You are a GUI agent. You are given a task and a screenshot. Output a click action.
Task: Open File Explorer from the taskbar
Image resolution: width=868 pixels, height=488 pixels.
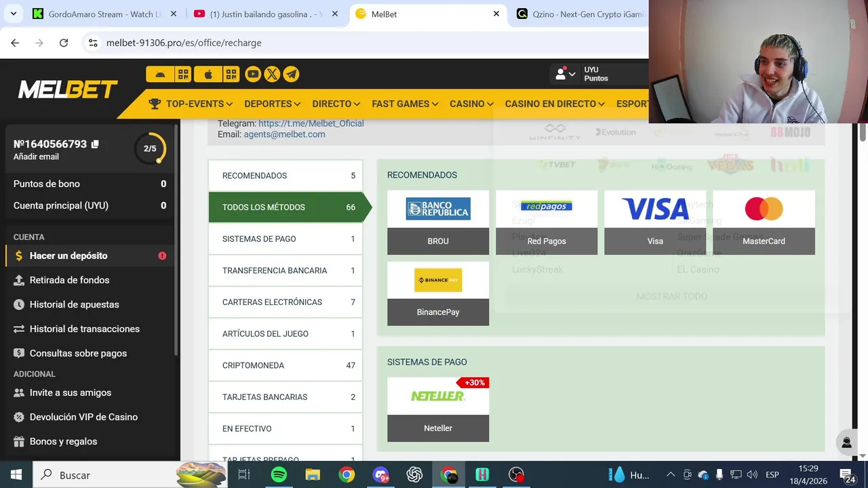[313, 475]
